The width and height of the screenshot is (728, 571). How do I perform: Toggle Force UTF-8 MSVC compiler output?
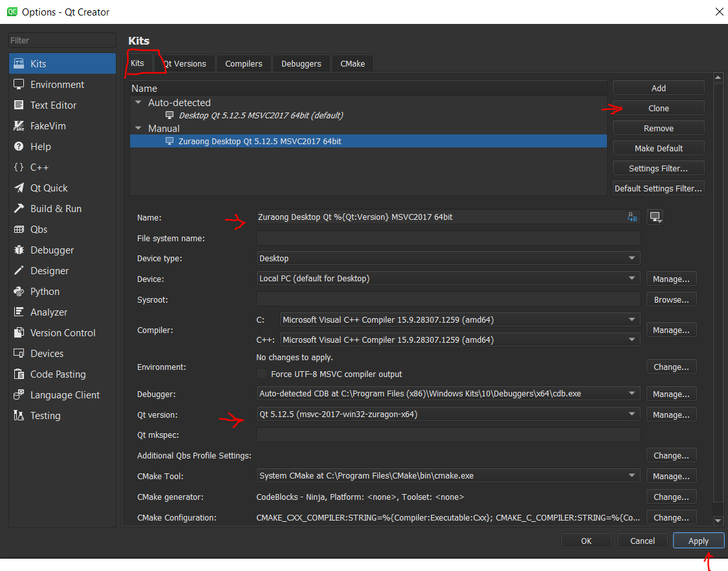point(262,374)
